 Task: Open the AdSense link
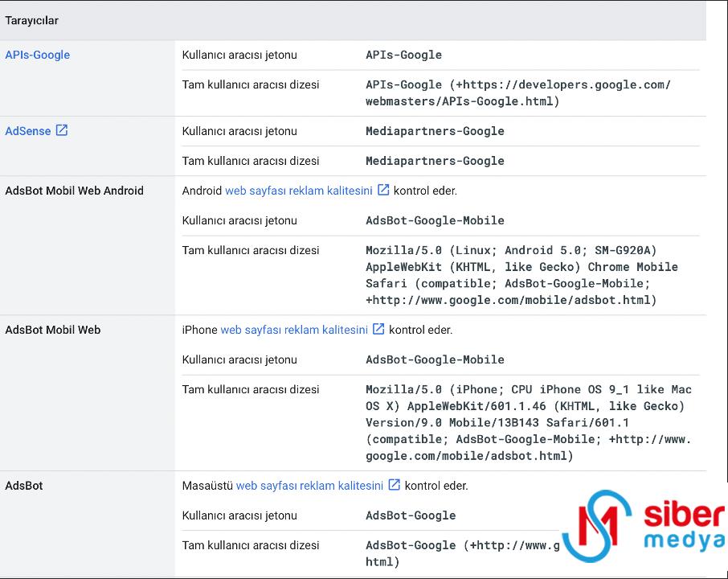pos(28,131)
